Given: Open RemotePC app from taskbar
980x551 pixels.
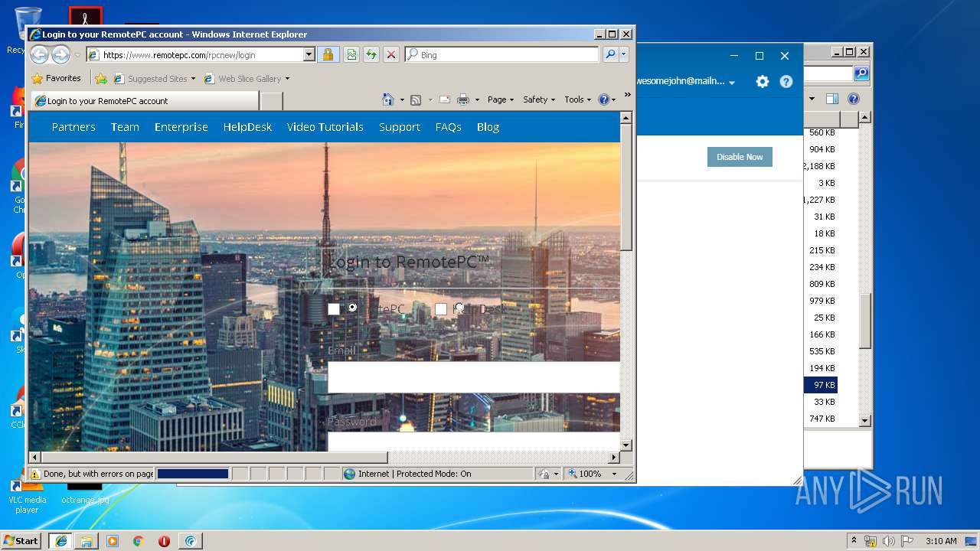Looking at the screenshot, I should 191,541.
